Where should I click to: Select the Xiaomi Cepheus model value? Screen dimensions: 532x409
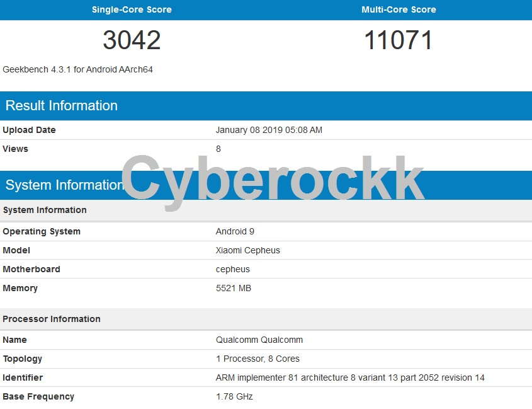point(248,250)
